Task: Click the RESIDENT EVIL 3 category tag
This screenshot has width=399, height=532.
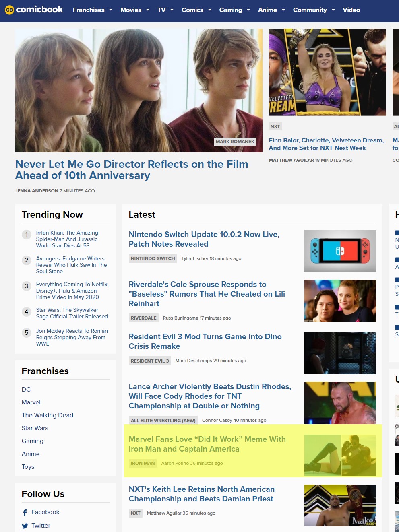Action: [x=150, y=361]
